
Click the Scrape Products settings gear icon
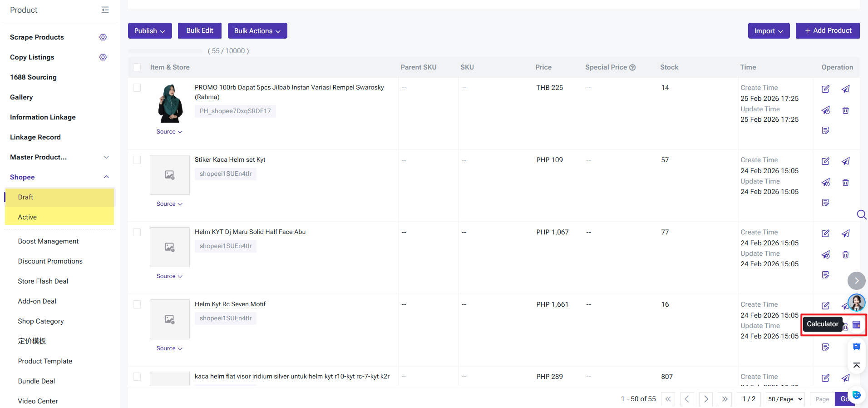tap(103, 37)
